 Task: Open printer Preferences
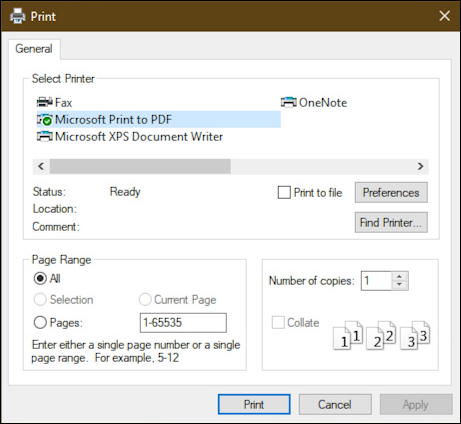(391, 192)
